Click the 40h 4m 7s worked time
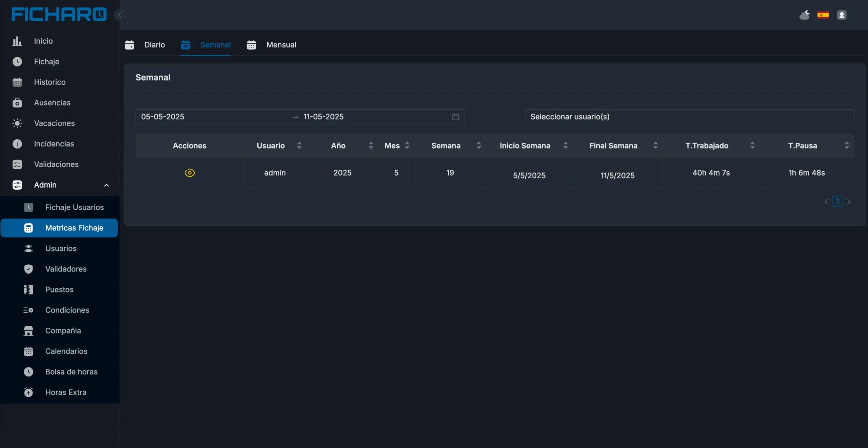The height and width of the screenshot is (448, 868). (x=711, y=173)
